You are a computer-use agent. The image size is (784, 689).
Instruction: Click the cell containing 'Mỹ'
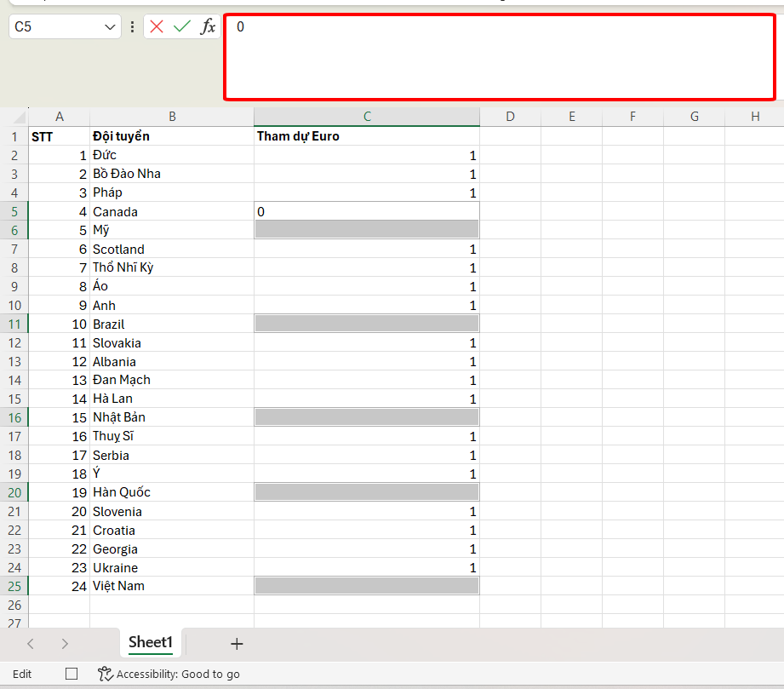tap(172, 230)
